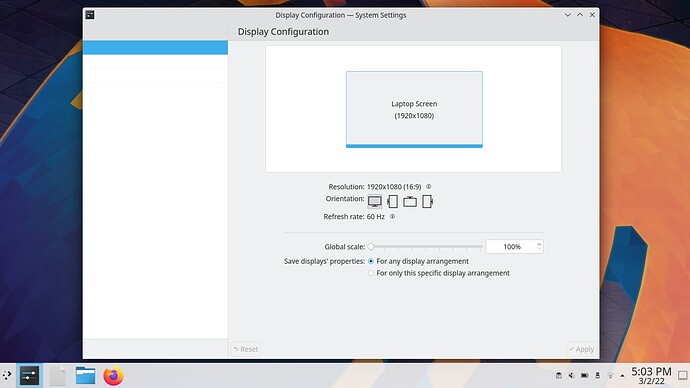Select 'For only this specific display arrangement'

click(439, 273)
